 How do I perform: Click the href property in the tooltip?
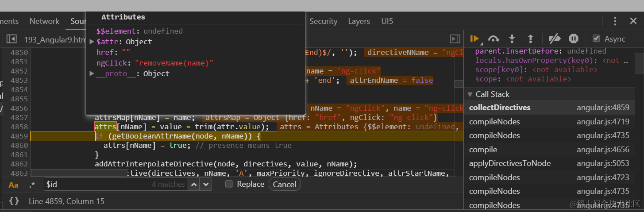coord(113,52)
